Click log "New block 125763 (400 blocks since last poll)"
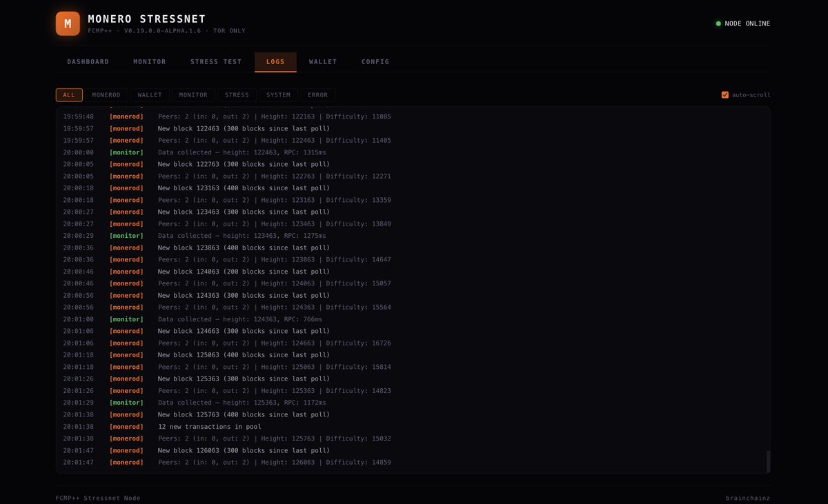 [x=244, y=415]
